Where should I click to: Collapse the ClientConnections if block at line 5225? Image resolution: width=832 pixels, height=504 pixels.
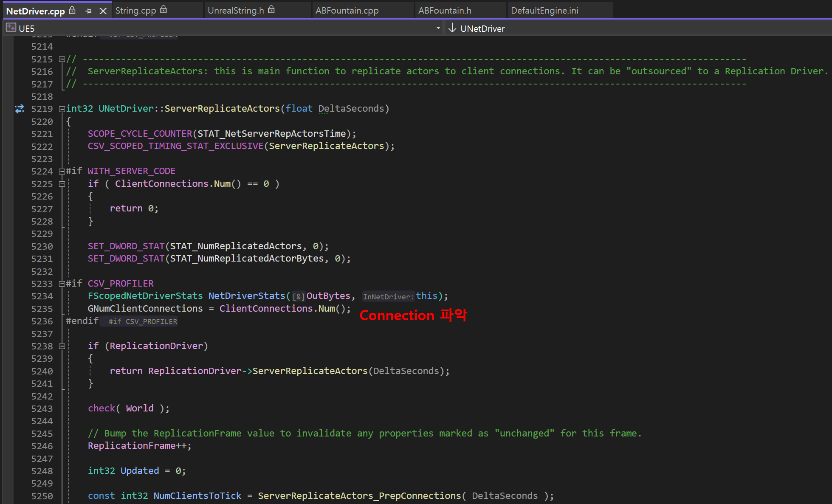[x=62, y=184]
